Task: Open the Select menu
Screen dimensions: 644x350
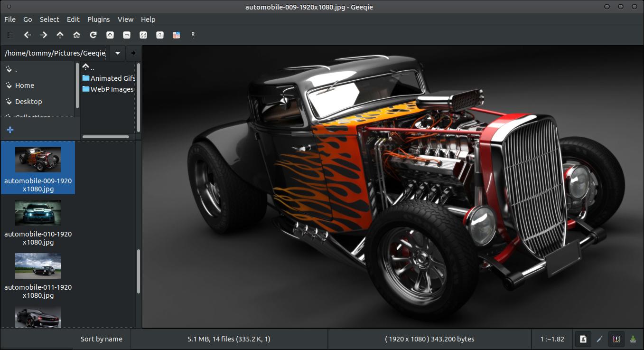Action: [x=49, y=19]
